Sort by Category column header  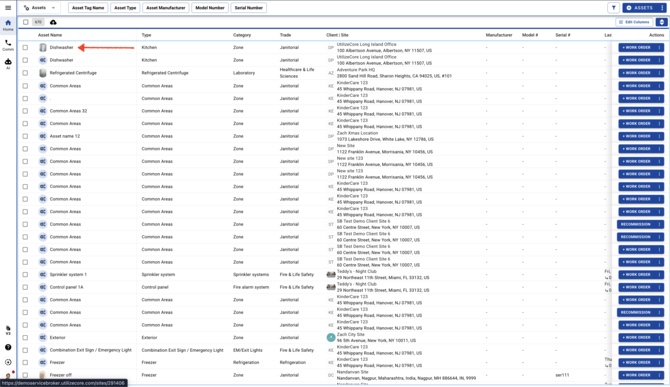tap(242, 35)
